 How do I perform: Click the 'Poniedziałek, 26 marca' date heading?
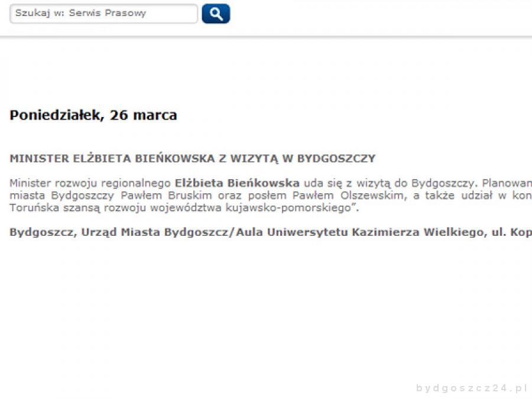tap(93, 115)
